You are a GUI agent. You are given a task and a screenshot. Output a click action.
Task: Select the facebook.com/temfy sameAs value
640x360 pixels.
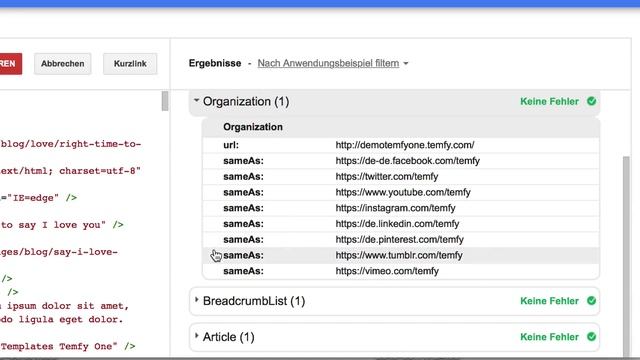[407, 161]
